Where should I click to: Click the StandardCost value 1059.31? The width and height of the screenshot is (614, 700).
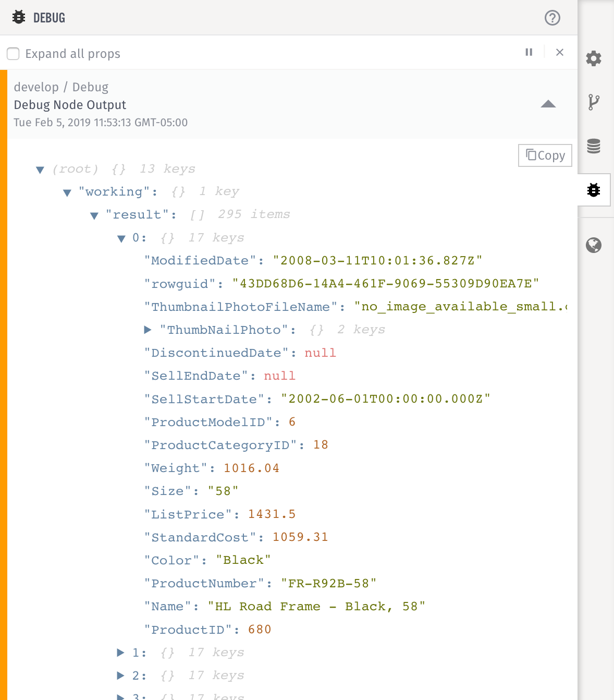coord(301,537)
